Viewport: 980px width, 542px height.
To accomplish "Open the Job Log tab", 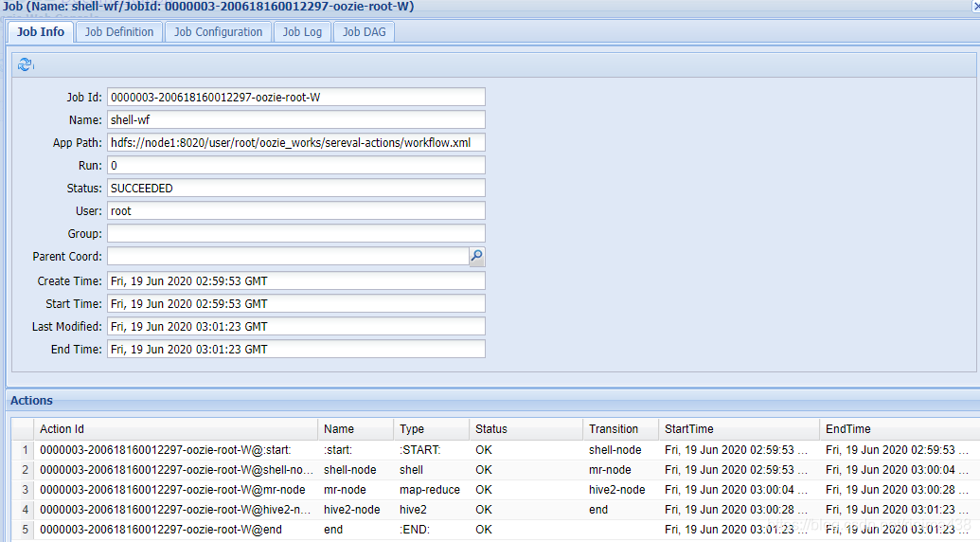I will pos(302,32).
